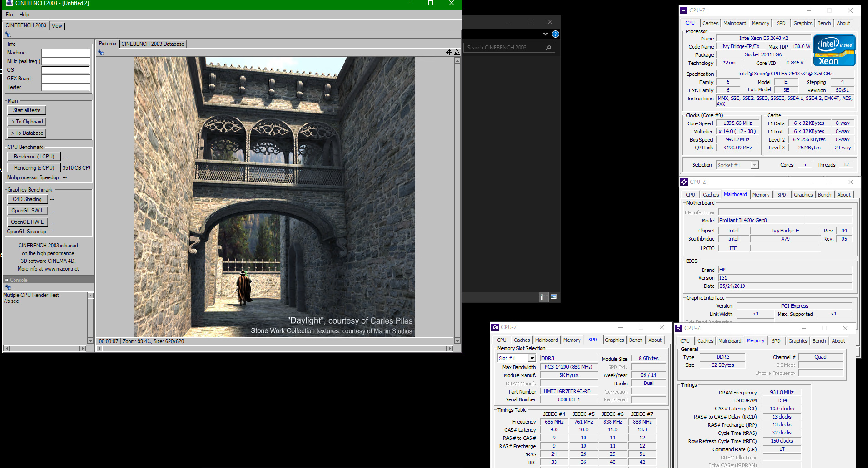The height and width of the screenshot is (468, 868).
Task: Click the picture panel horizontal scrollbar
Action: tap(275, 349)
